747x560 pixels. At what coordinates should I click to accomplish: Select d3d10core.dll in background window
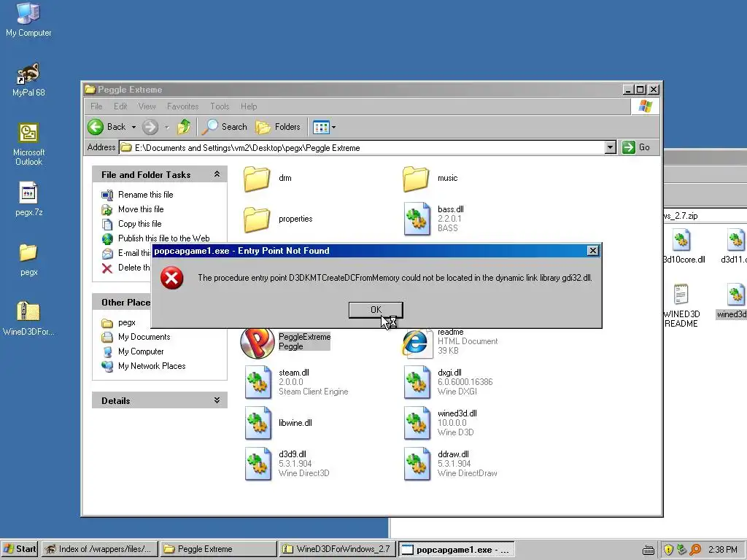click(x=682, y=246)
